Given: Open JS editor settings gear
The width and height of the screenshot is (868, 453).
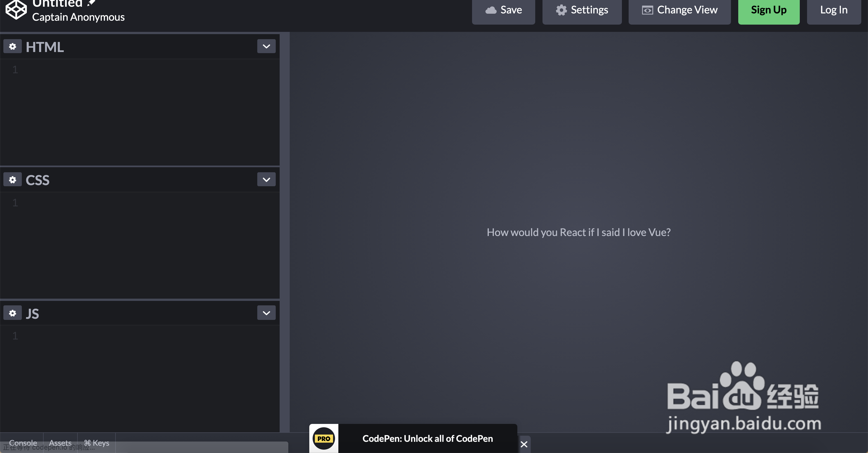Looking at the screenshot, I should (13, 313).
